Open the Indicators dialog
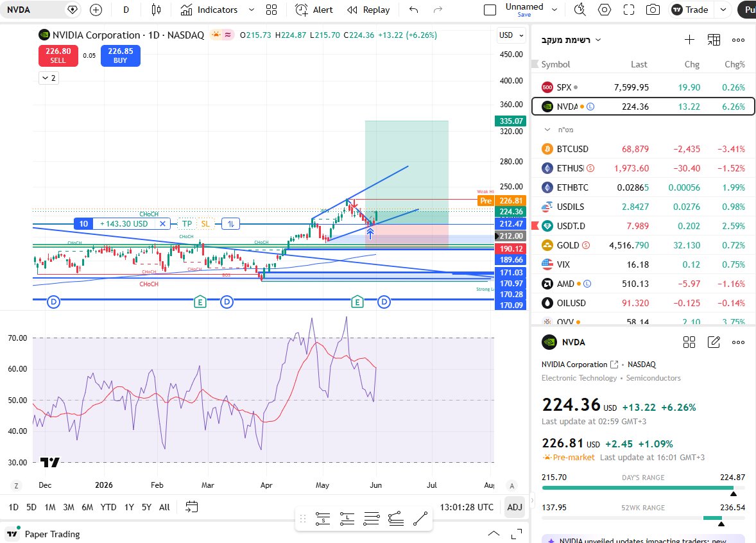 [209, 10]
